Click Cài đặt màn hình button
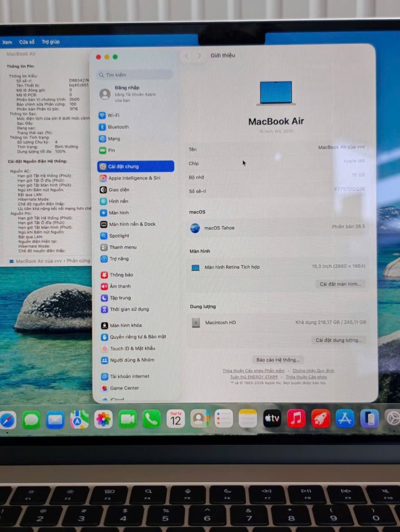 (340, 284)
